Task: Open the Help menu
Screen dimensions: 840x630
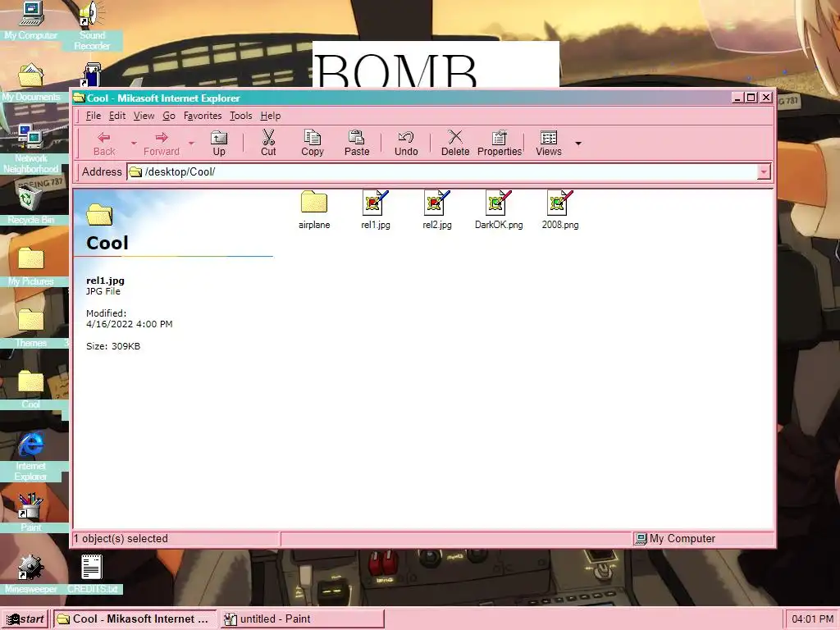Action: (x=271, y=116)
